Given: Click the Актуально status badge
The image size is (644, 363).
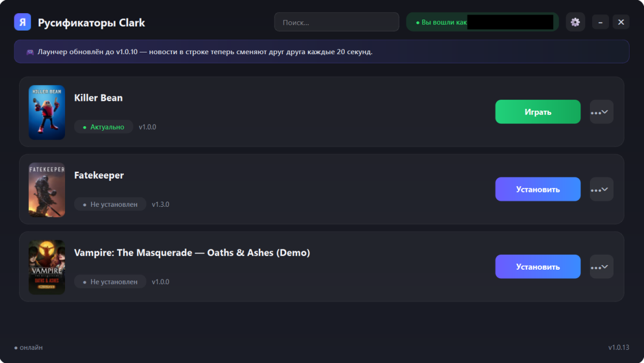Looking at the screenshot, I should [x=104, y=127].
